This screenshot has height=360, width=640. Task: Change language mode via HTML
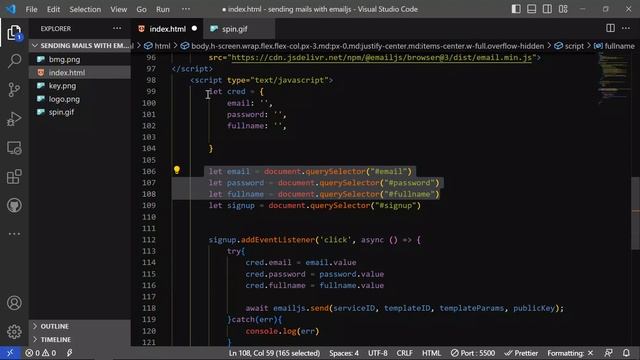click(x=431, y=353)
